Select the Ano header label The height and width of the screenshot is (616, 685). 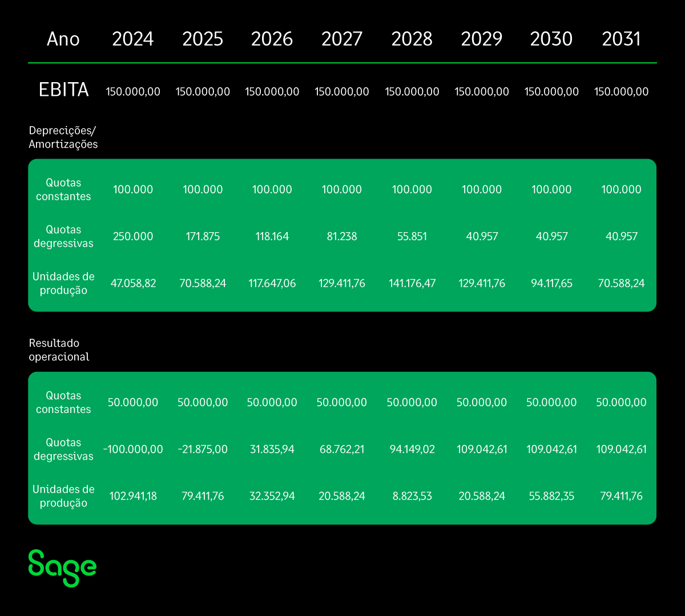click(x=63, y=39)
